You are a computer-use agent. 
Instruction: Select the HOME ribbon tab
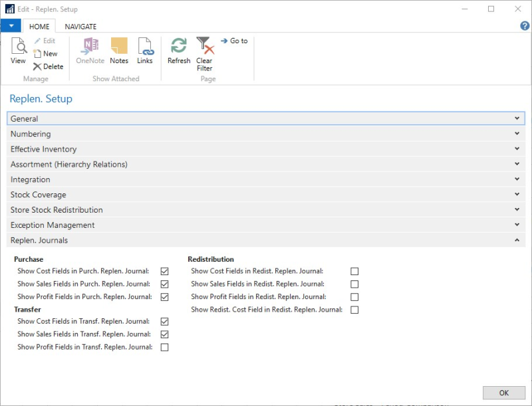39,27
